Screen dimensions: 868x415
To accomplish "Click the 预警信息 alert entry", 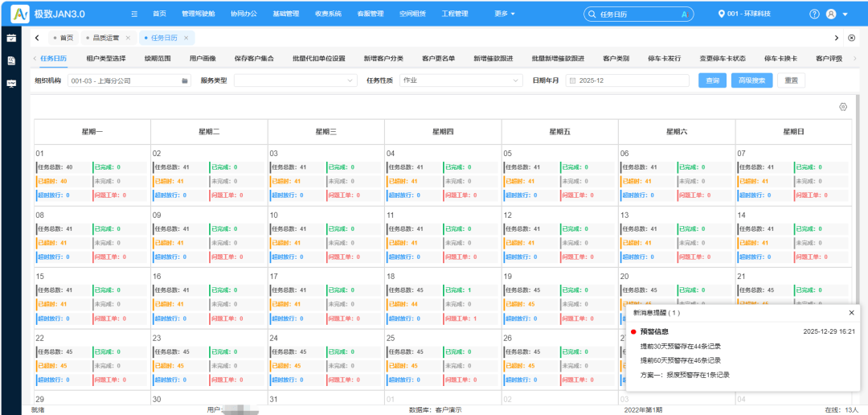I will 653,331.
